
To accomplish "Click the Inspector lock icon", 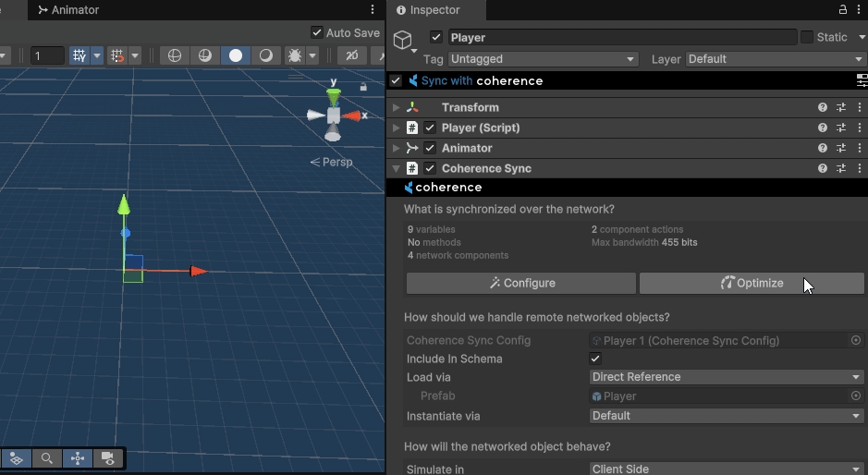I will [x=842, y=9].
